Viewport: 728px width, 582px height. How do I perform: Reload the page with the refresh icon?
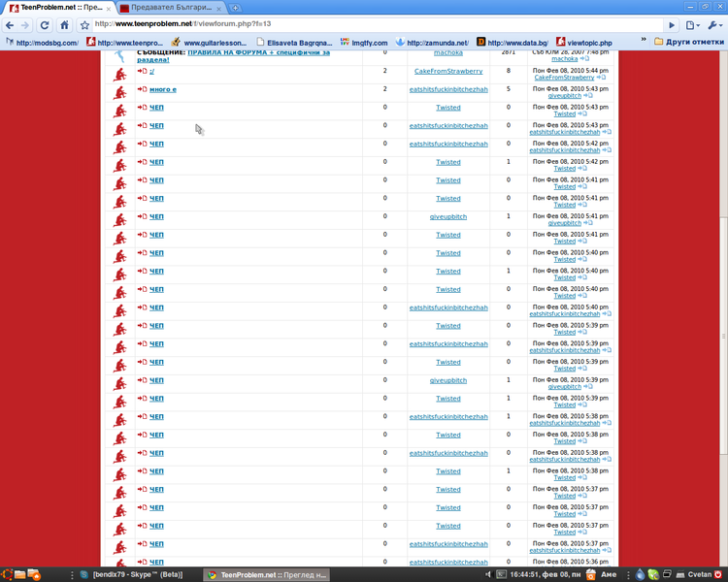pos(45,25)
